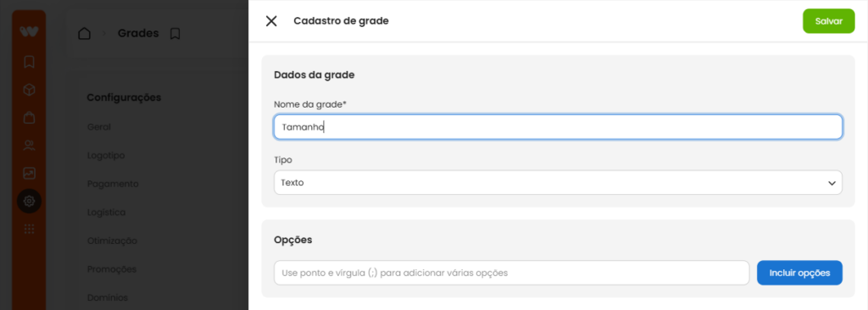Close the Cadastro de grade panel

(271, 21)
